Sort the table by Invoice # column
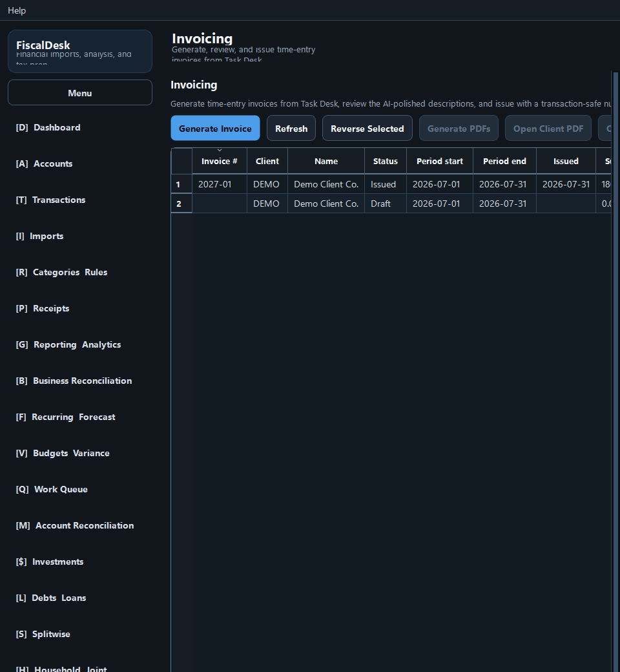The width and height of the screenshot is (620, 672). pos(220,161)
